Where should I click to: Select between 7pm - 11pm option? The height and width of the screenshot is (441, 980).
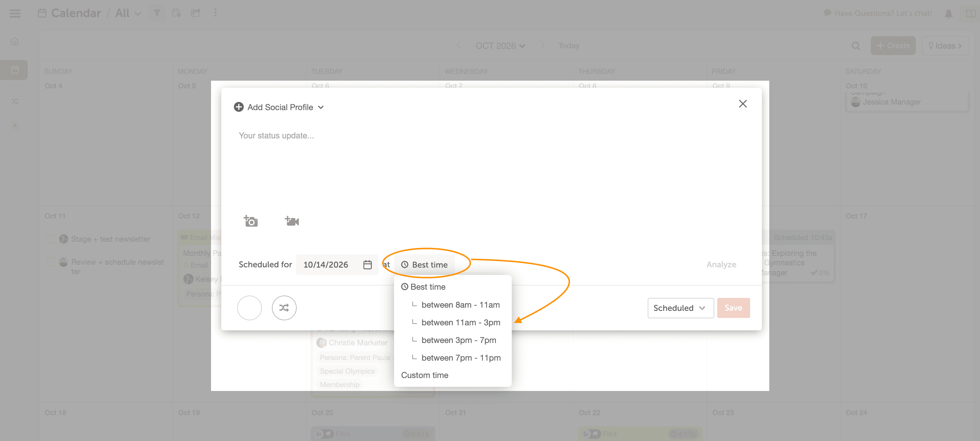click(461, 358)
